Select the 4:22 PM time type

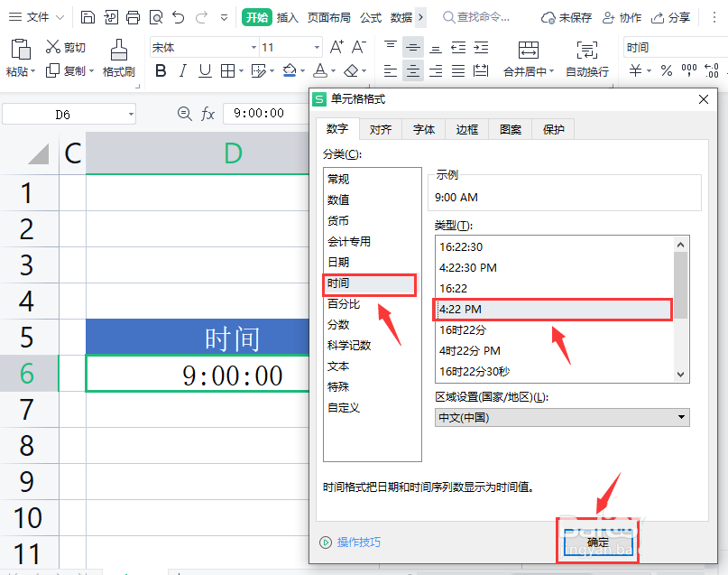click(553, 310)
